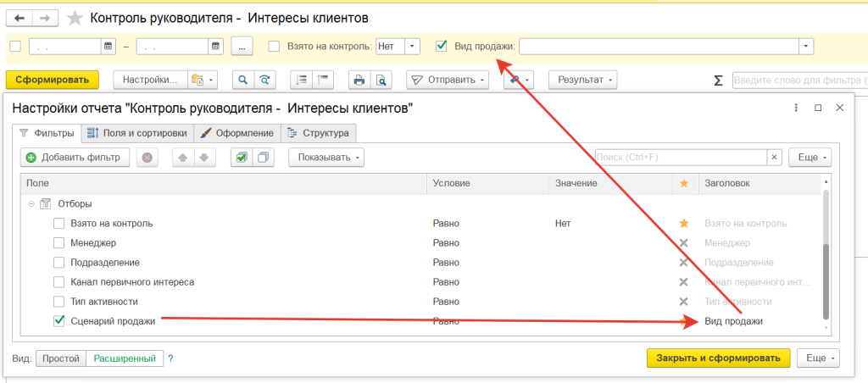
Task: Open print preview icon
Action: tap(381, 80)
